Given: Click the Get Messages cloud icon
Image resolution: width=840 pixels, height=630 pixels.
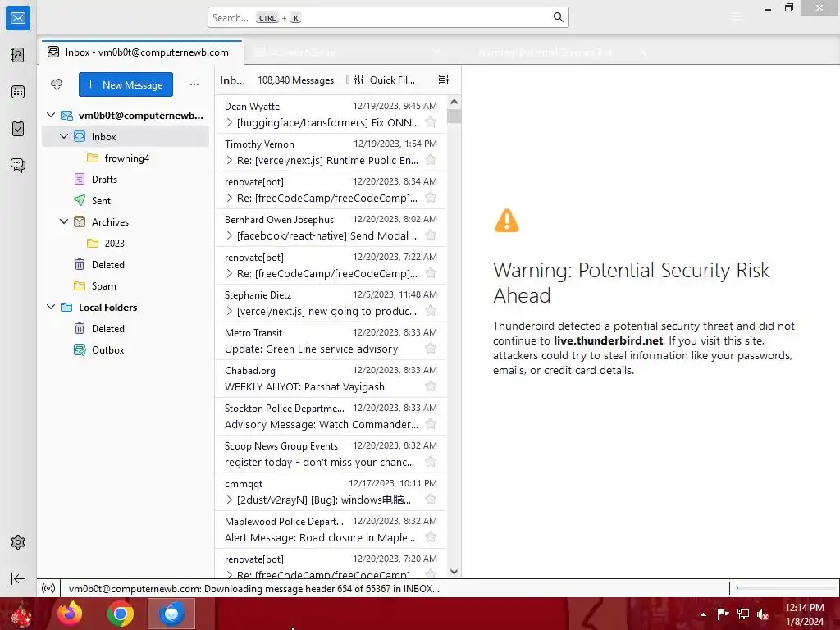Looking at the screenshot, I should click(x=57, y=84).
